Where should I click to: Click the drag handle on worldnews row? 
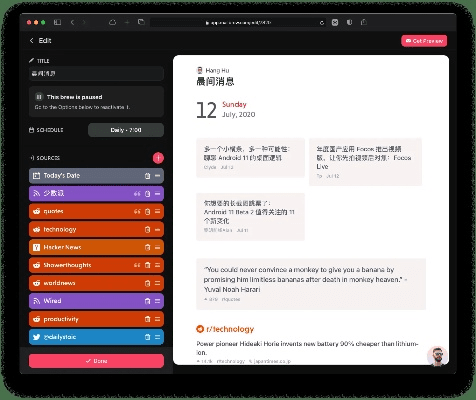[157, 283]
